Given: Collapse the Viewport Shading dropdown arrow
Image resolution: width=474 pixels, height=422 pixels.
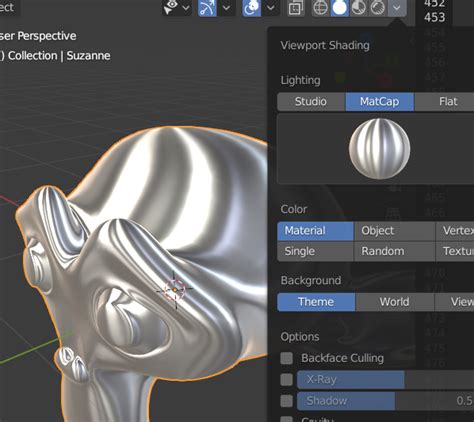Looking at the screenshot, I should [397, 7].
